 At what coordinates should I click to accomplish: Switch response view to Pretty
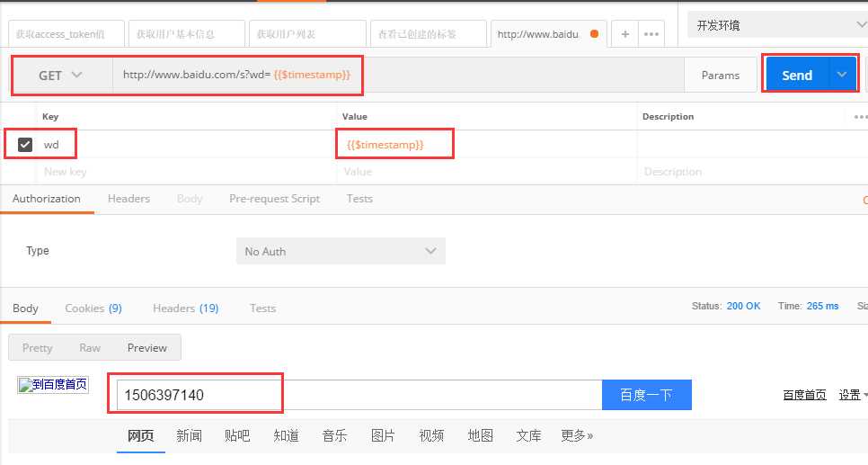pos(37,347)
